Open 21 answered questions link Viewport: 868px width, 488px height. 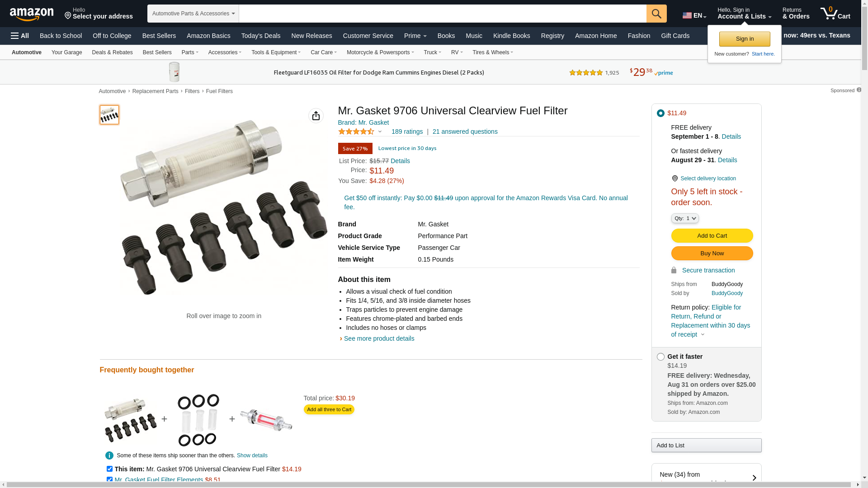click(465, 131)
